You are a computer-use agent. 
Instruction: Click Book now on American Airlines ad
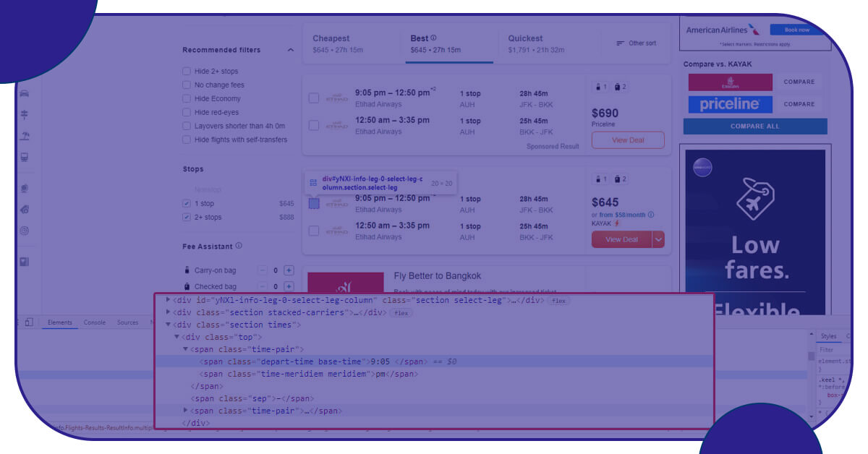tap(797, 30)
